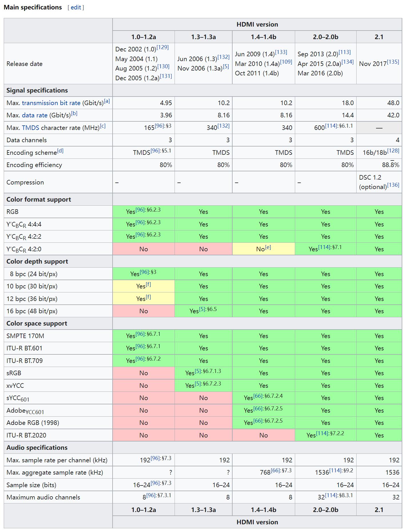406x532 pixels.
Task: Open footnote [129] next to Dec 2002 (1.0)
Action: click(x=162, y=47)
